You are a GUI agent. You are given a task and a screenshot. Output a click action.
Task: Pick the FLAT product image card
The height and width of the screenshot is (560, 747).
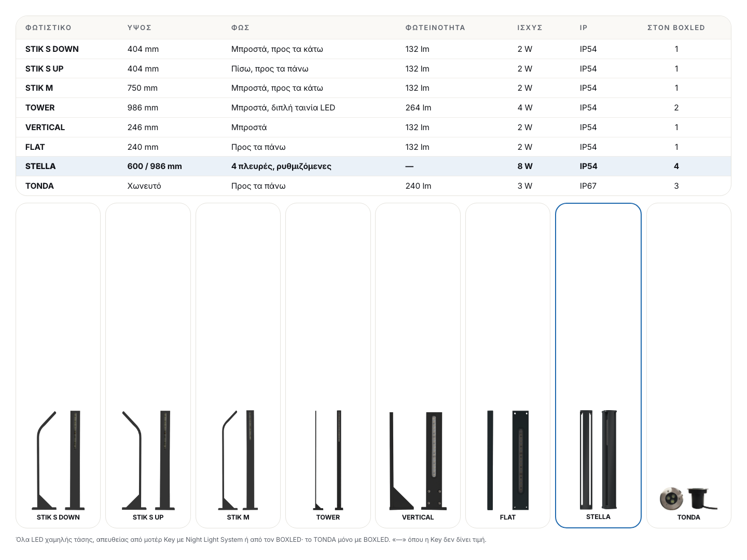(x=508, y=366)
